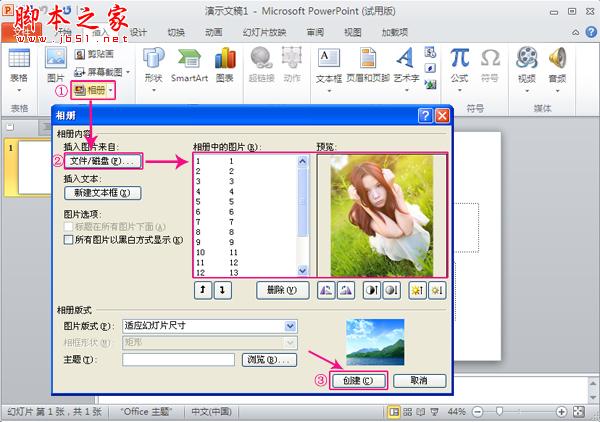Click 浏览 browse theme button
The image size is (600, 422).
point(269,360)
